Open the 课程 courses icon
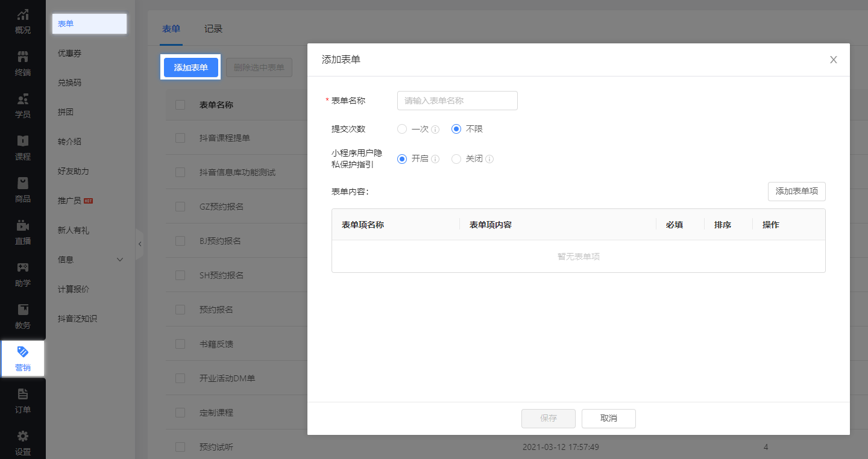The width and height of the screenshot is (868, 459). click(x=23, y=141)
